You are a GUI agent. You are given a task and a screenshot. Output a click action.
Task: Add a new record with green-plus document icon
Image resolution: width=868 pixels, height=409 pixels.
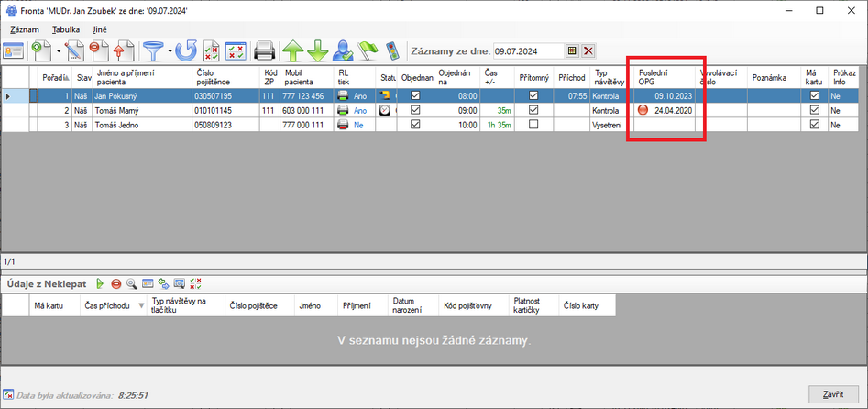pyautogui.click(x=42, y=51)
